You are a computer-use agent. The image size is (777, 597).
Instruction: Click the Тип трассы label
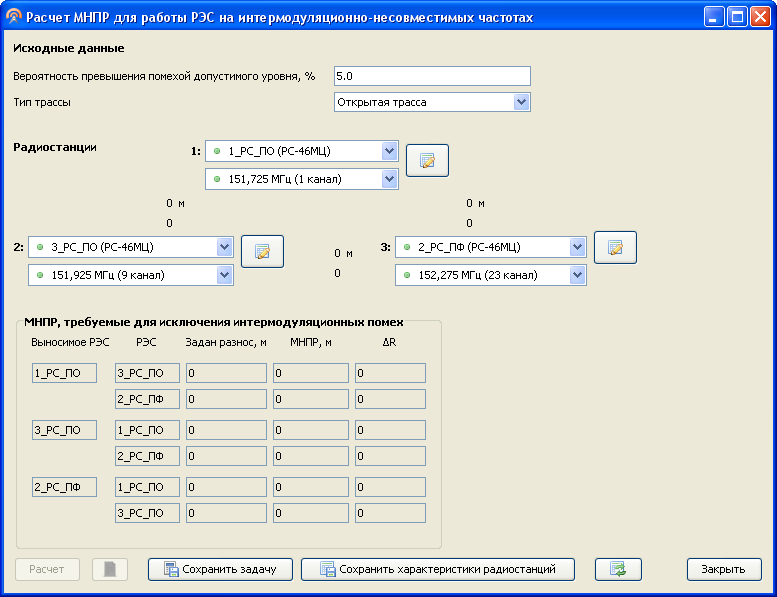[x=42, y=102]
